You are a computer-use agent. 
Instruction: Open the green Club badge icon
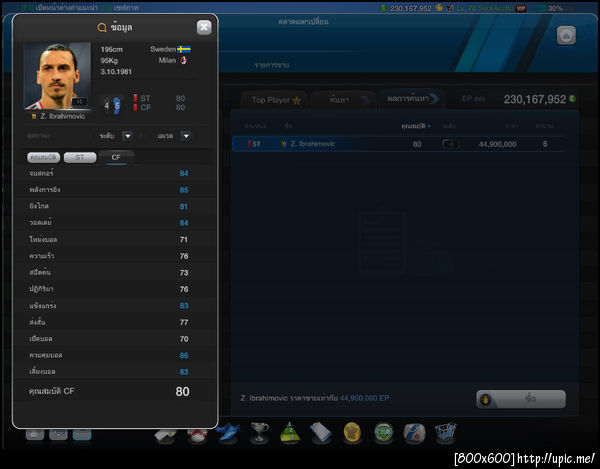click(383, 433)
